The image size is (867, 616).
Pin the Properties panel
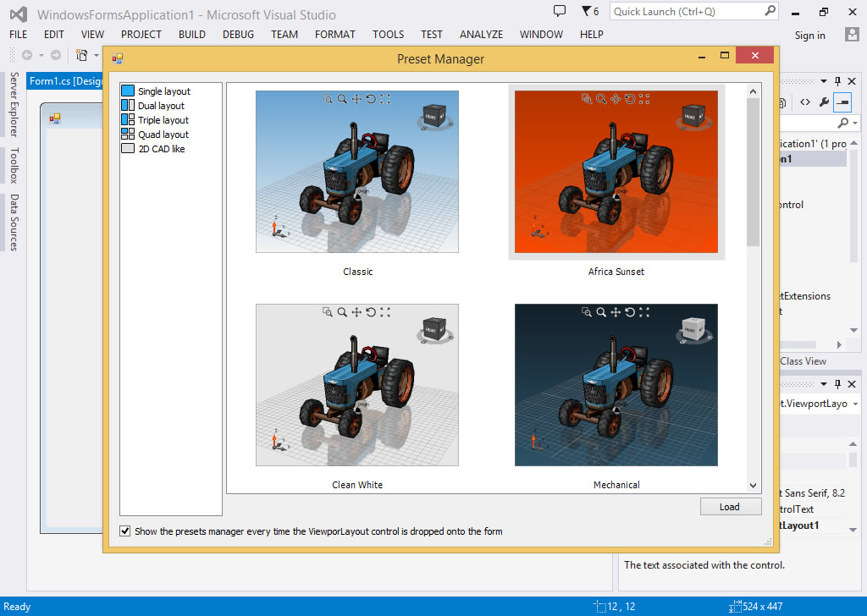pyautogui.click(x=837, y=384)
